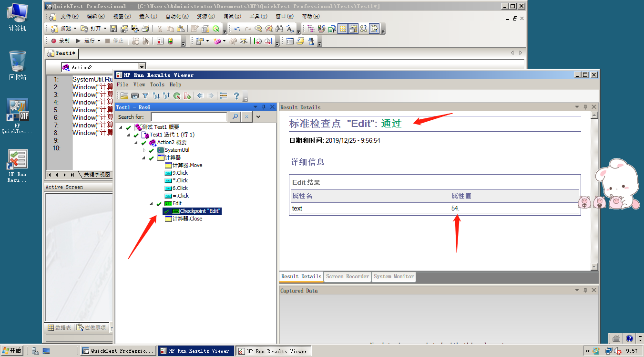
Task: Select 计算器.Move step in tree
Action: click(x=184, y=165)
